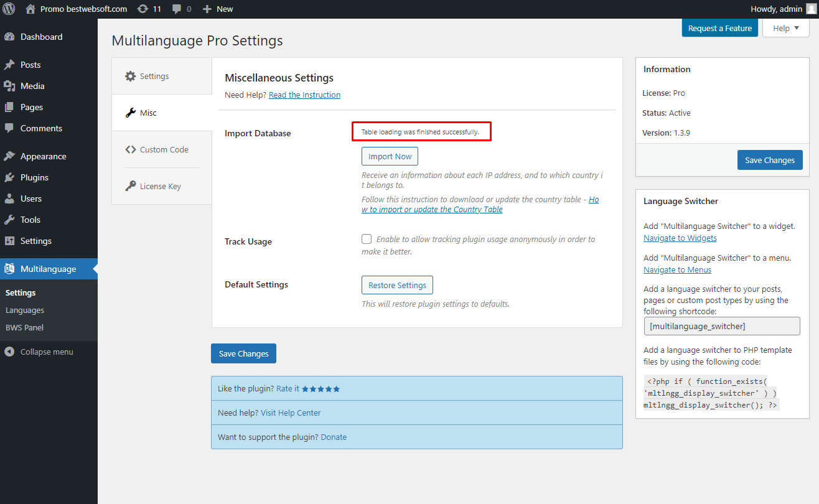Click the Multilanguage Pro Settings heading
This screenshot has width=819, height=504.
point(197,41)
